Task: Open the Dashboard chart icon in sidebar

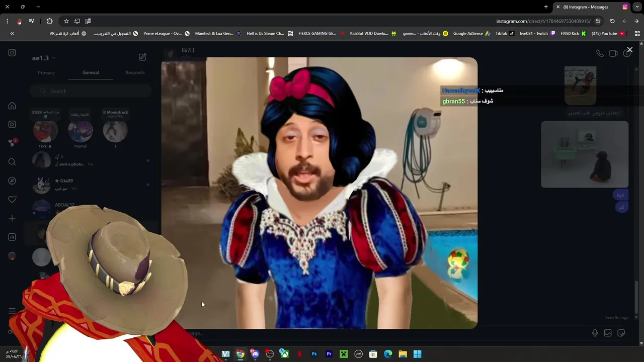Action: pos(12,237)
